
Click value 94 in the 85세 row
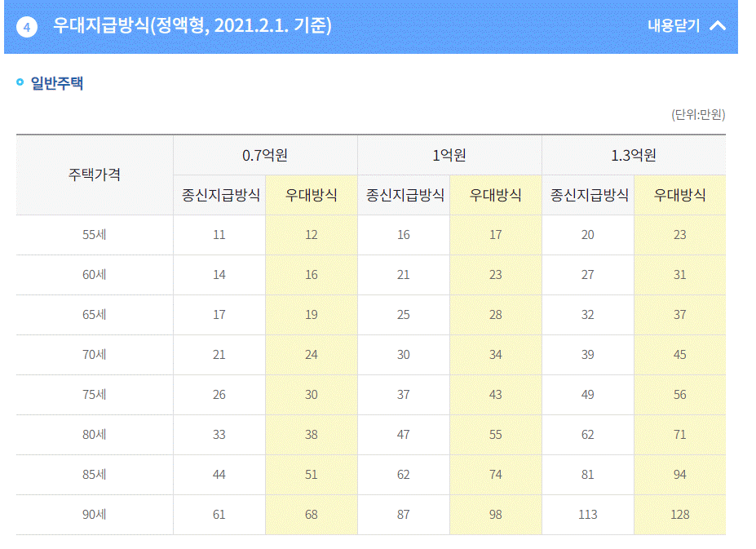coord(680,475)
